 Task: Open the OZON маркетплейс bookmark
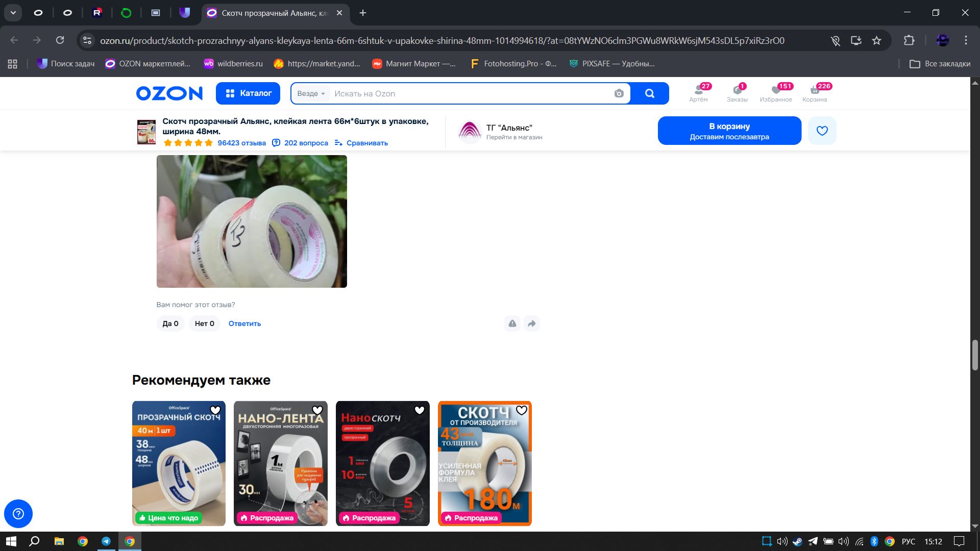(148, 64)
